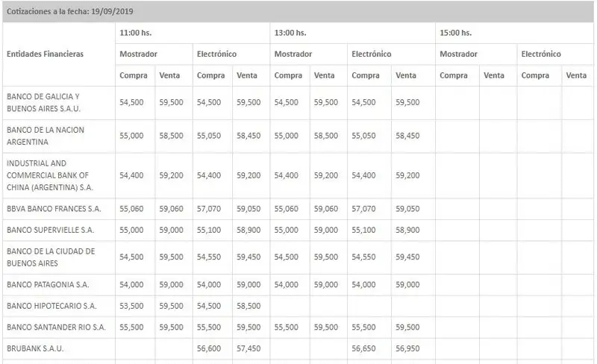Click the Entidades Financieras header cell
Screen dimensions: 597x364
(45, 54)
